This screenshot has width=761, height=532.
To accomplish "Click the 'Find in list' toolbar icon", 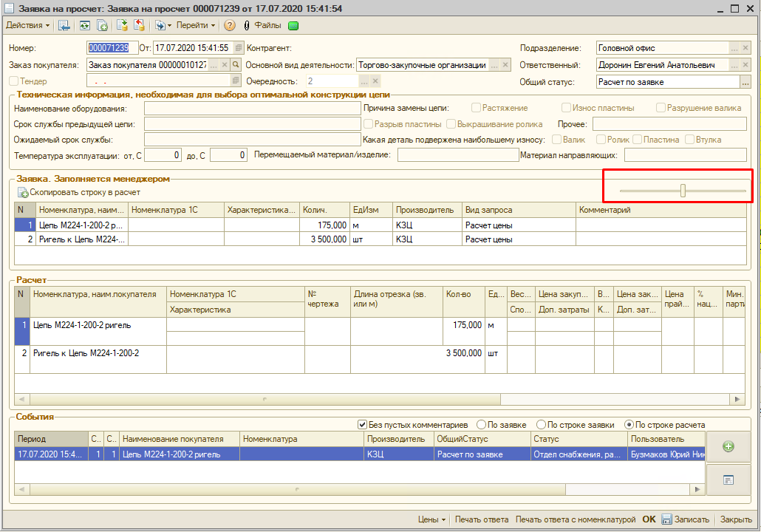I will tap(64, 26).
